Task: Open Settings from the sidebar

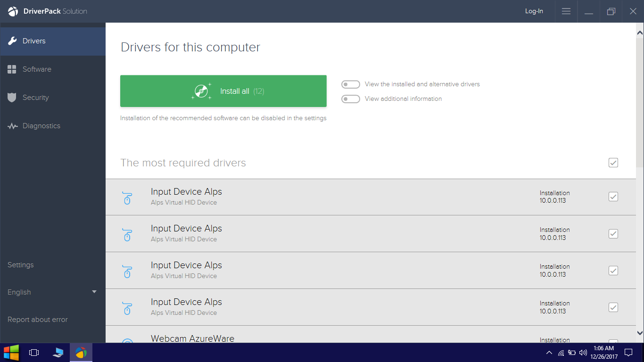Action: click(21, 265)
